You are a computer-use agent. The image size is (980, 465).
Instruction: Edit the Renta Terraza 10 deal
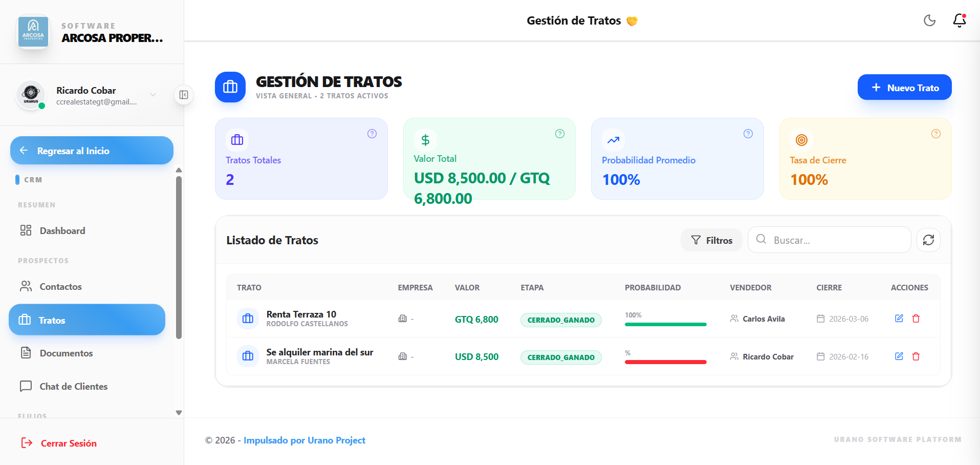pyautogui.click(x=899, y=319)
